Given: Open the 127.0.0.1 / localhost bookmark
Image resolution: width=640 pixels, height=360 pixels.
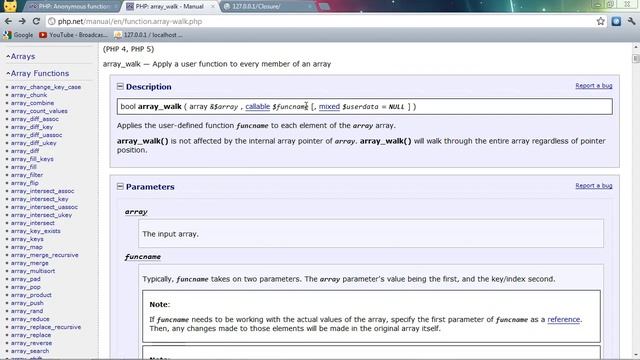Looking at the screenshot, I should pyautogui.click(x=148, y=35).
